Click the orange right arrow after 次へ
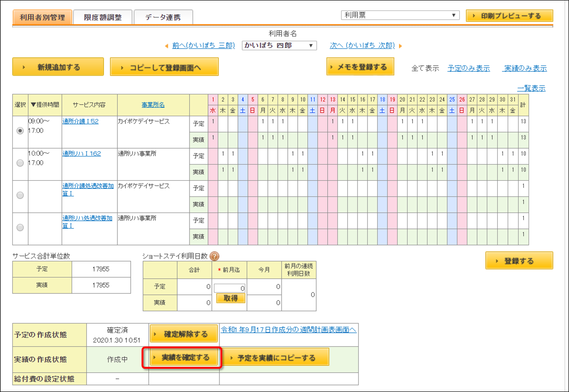Image resolution: width=569 pixels, height=392 pixels. 400,46
